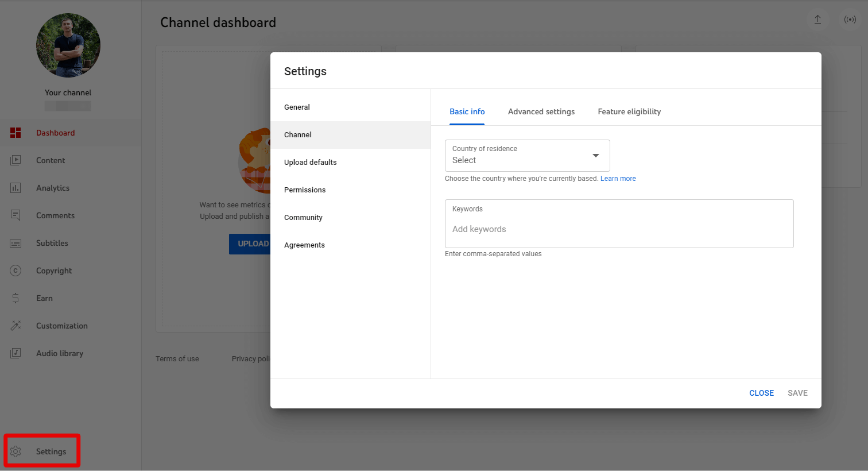Screen dimensions: 868x471
Task: Click the Earn dollar sign icon
Action: coord(15,298)
